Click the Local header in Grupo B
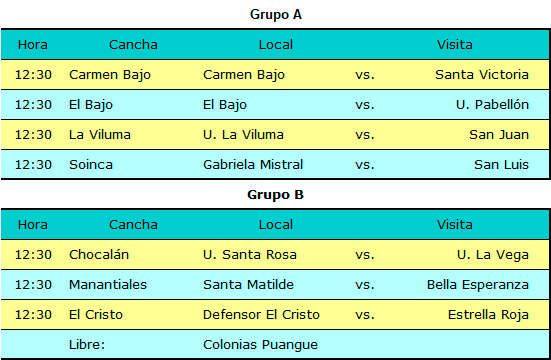 tap(276, 225)
